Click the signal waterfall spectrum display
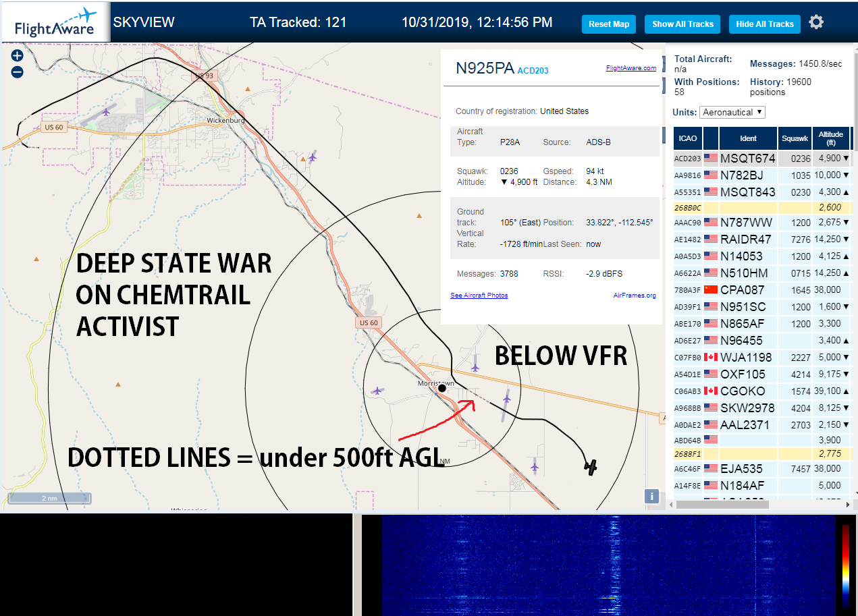 point(608,565)
